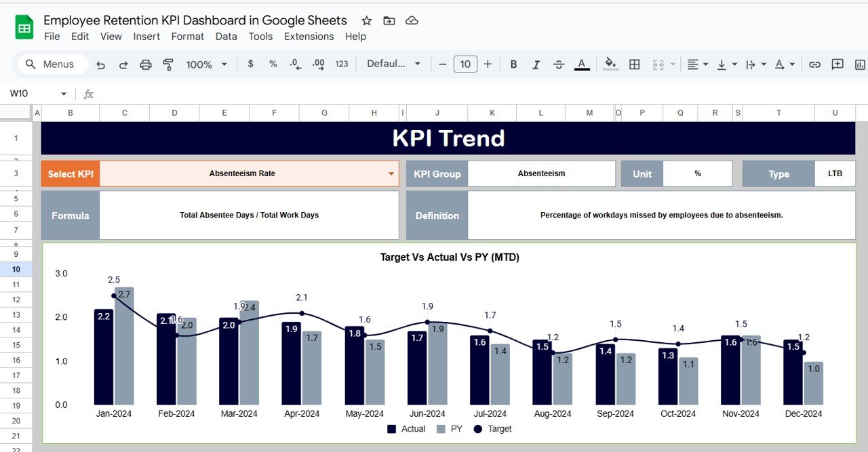Viewport: 868px width, 452px height.
Task: Toggle bold formatting
Action: [x=513, y=64]
